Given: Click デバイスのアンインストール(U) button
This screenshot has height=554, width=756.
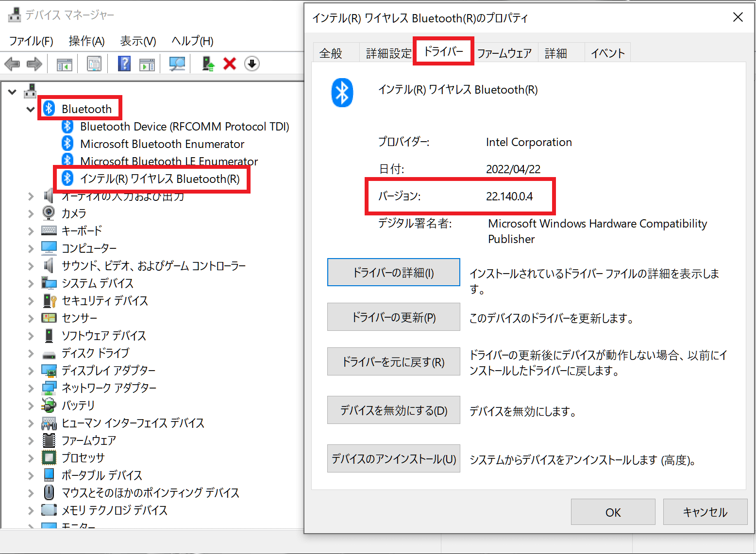Looking at the screenshot, I should point(394,459).
